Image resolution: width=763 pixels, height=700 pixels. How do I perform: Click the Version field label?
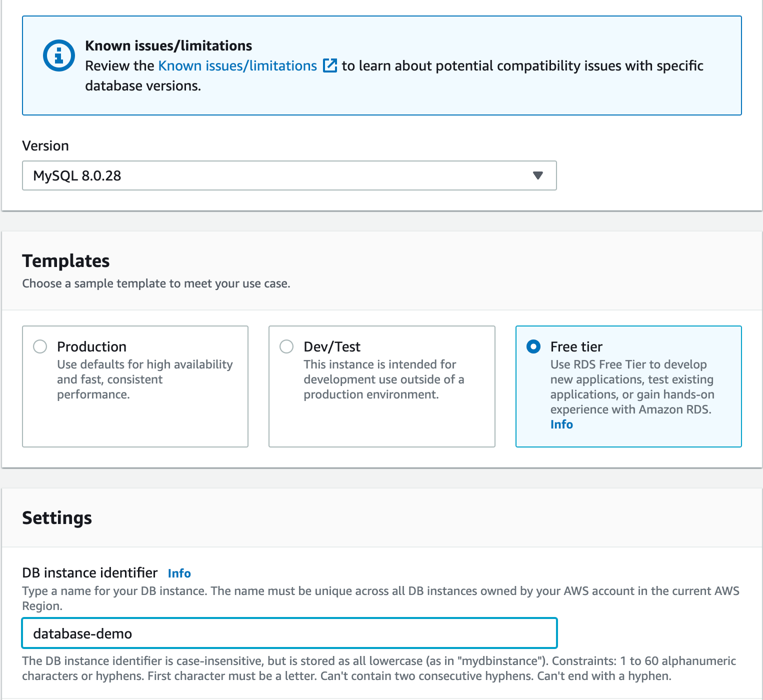coord(45,146)
